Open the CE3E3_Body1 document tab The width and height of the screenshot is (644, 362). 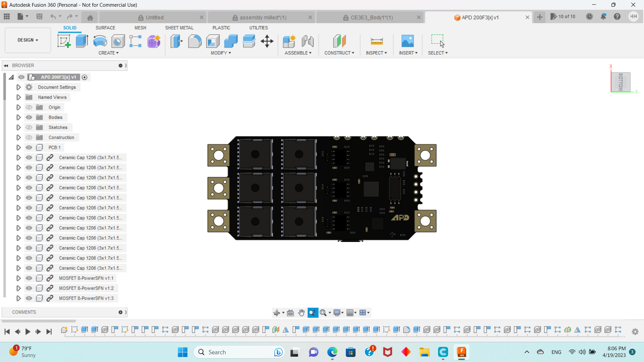(x=371, y=17)
